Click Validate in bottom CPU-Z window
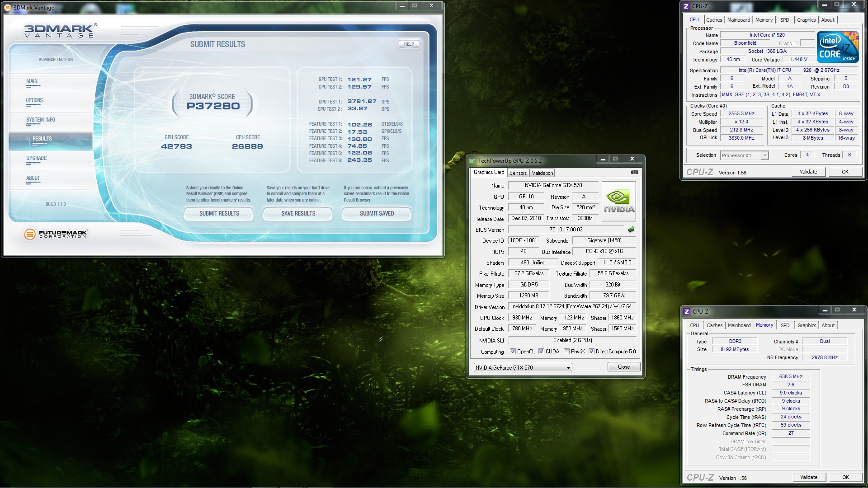This screenshot has width=868, height=488. [809, 477]
